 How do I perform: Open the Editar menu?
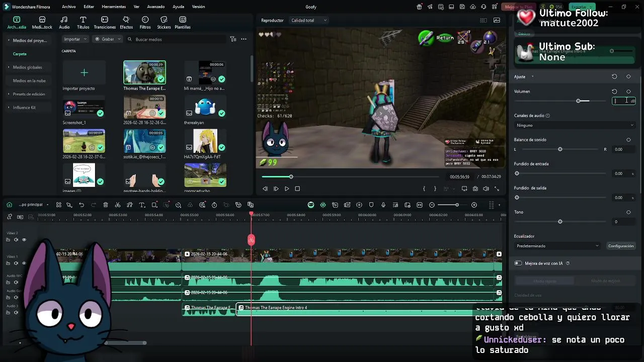click(89, 7)
